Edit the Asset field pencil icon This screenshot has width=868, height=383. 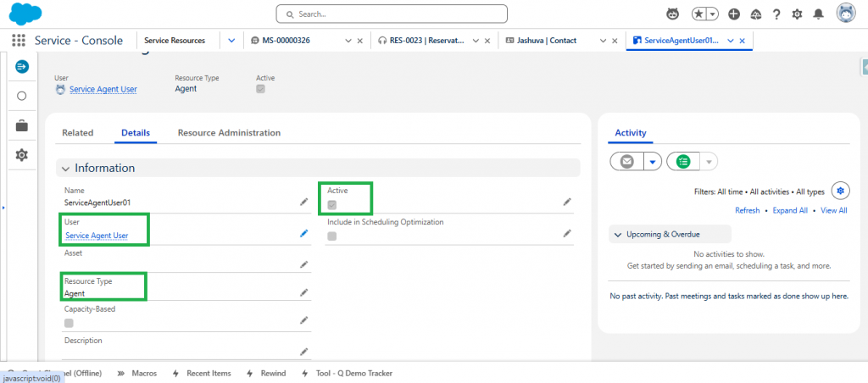[x=303, y=264]
